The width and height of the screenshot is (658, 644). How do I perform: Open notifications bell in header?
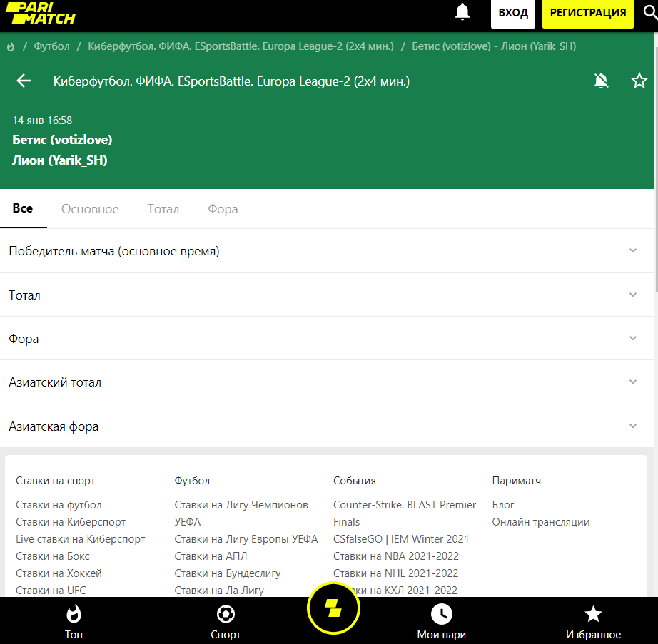click(x=463, y=12)
